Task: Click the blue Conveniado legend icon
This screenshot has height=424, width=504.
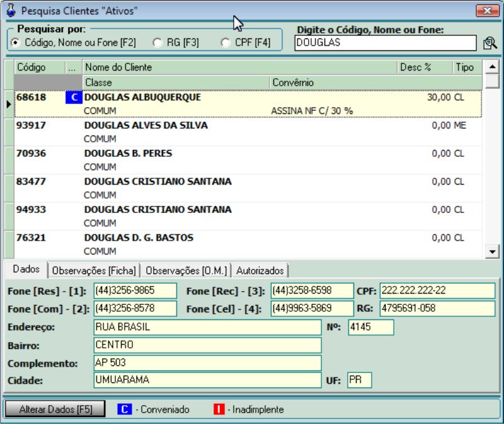Action: point(125,409)
